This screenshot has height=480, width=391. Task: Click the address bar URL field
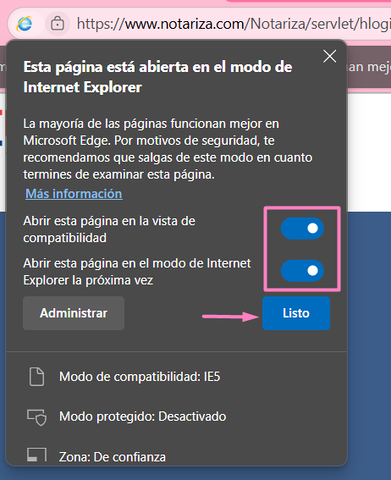click(233, 24)
